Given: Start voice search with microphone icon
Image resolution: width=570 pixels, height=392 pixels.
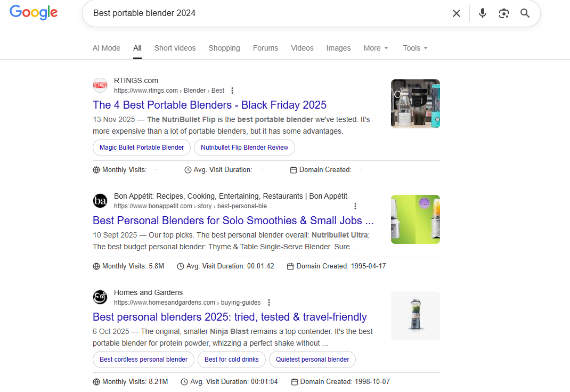Looking at the screenshot, I should [482, 13].
